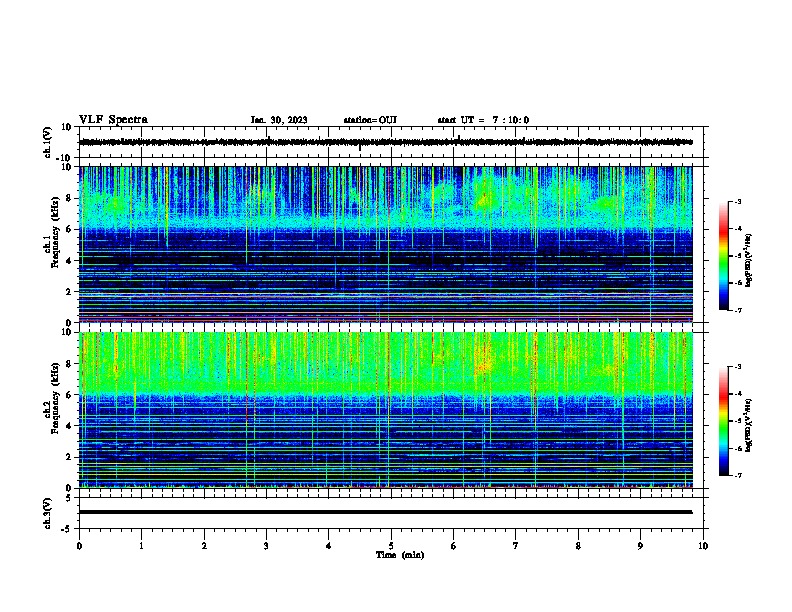Screen dimensions: 792x612
Task: Click the "VLF Spectra" title text
Action: point(113,120)
